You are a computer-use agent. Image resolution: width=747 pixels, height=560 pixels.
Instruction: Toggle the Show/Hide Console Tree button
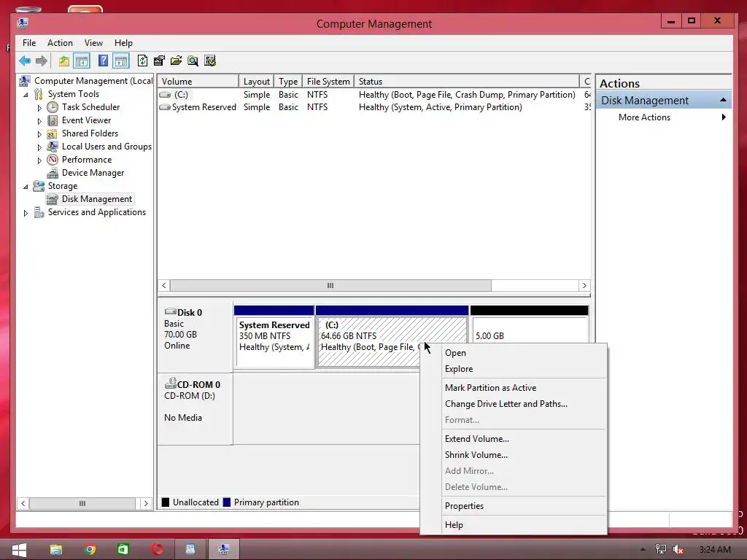point(82,61)
